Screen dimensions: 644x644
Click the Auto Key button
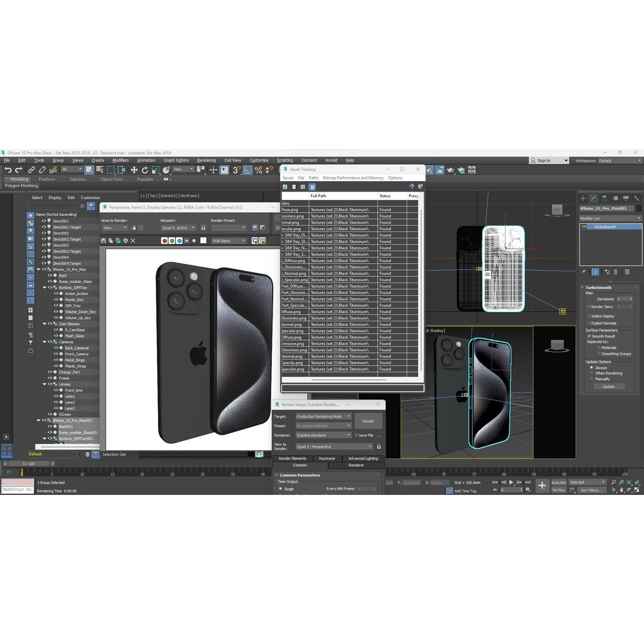pos(559,482)
